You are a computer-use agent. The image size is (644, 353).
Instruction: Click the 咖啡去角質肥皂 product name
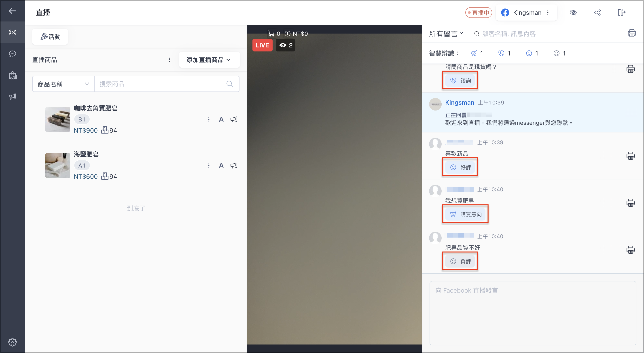pyautogui.click(x=95, y=108)
